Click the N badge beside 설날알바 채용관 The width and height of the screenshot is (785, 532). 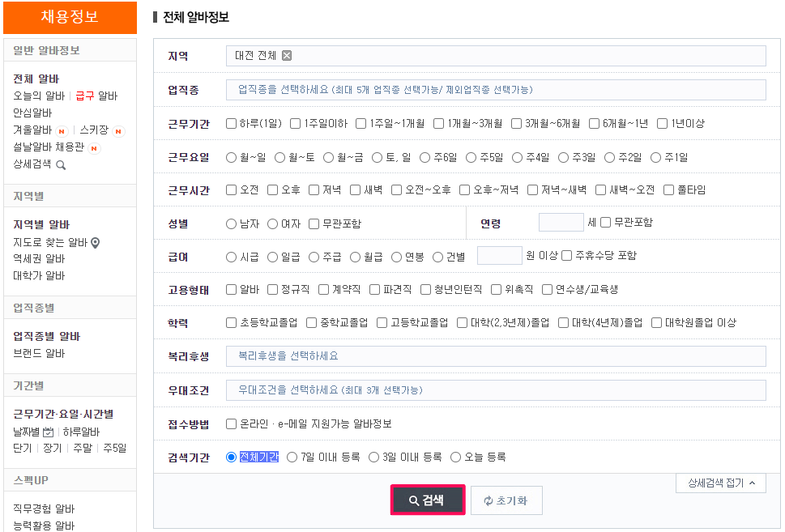94,148
